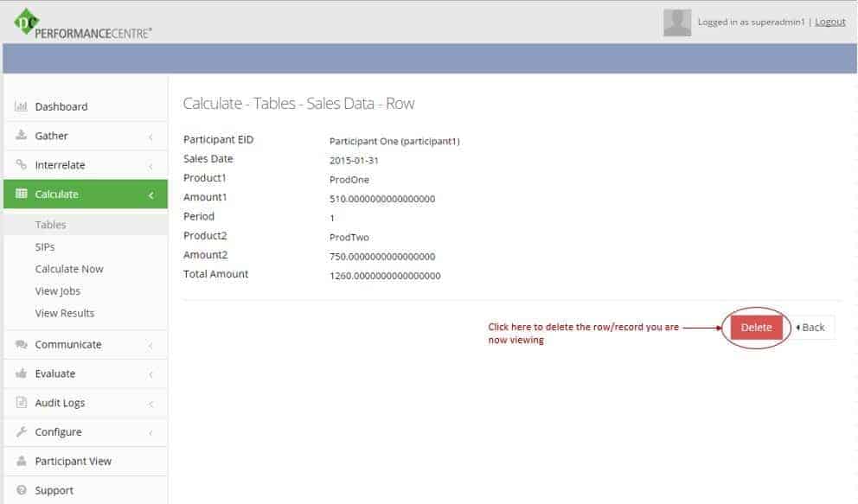Image resolution: width=858 pixels, height=504 pixels.
Task: Click the Dashboard bar chart icon
Action: (21, 106)
